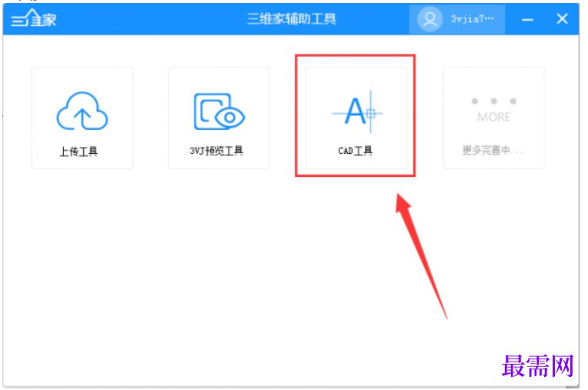The image size is (588, 390).
Task: Launch the 3VJ preview tool icon
Action: pyautogui.click(x=219, y=112)
